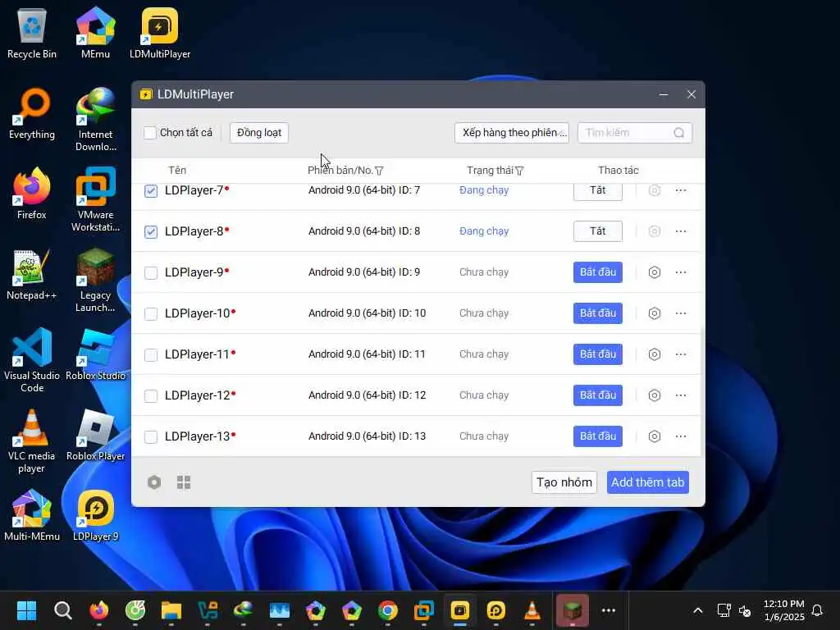Screen dimensions: 840x630
Task: Show hidden system tray icons chevron
Action: (x=697, y=610)
